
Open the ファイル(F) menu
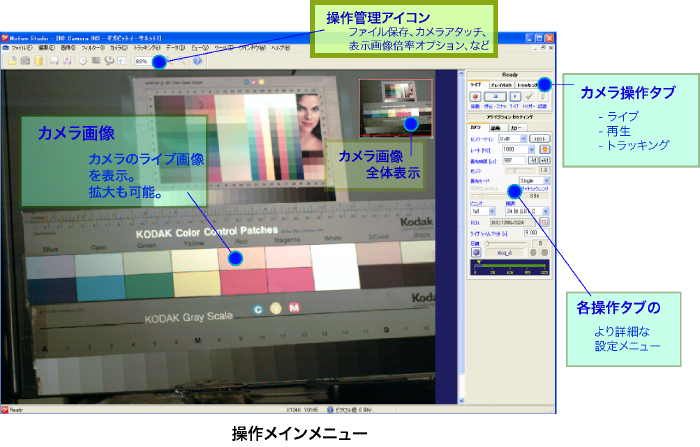coord(21,48)
